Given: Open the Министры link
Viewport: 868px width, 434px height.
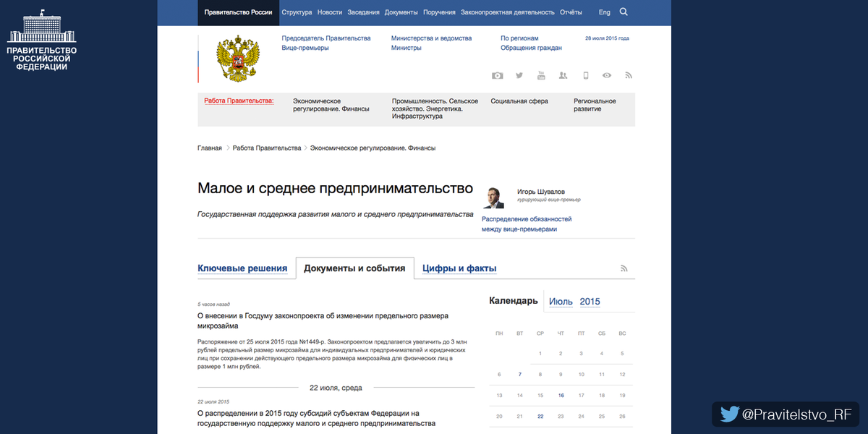Looking at the screenshot, I should (406, 48).
